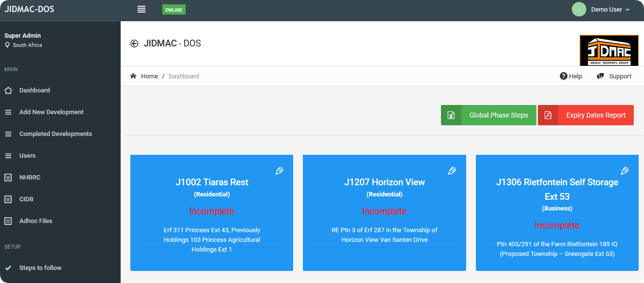644x283 pixels.
Task: Click the JIDMAC Property Group logo
Action: pos(609,50)
